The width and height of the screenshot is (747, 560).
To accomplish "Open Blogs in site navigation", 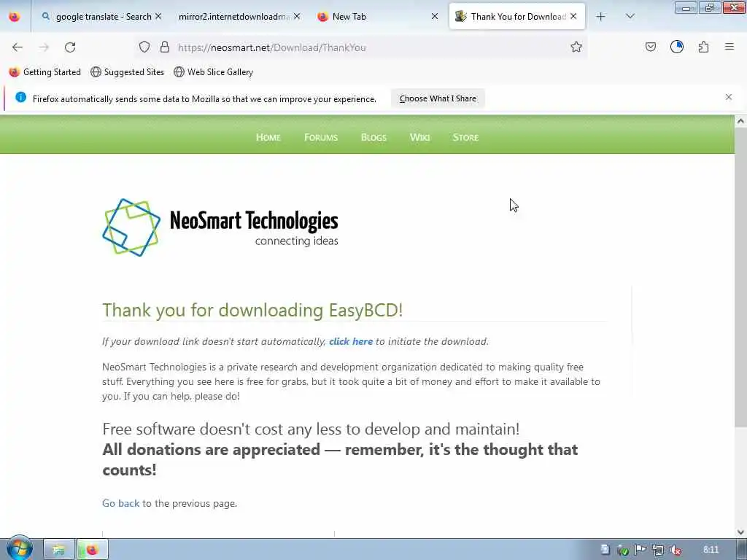I will [374, 138].
